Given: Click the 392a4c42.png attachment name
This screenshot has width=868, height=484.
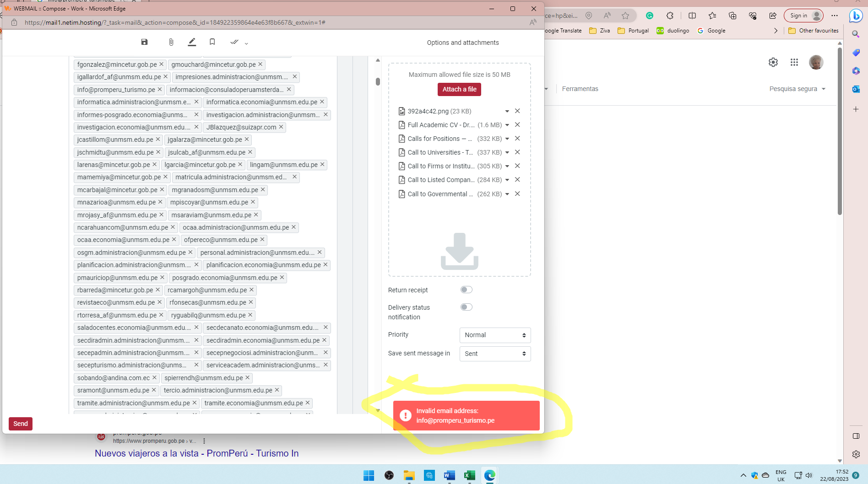Looking at the screenshot, I should [x=428, y=111].
